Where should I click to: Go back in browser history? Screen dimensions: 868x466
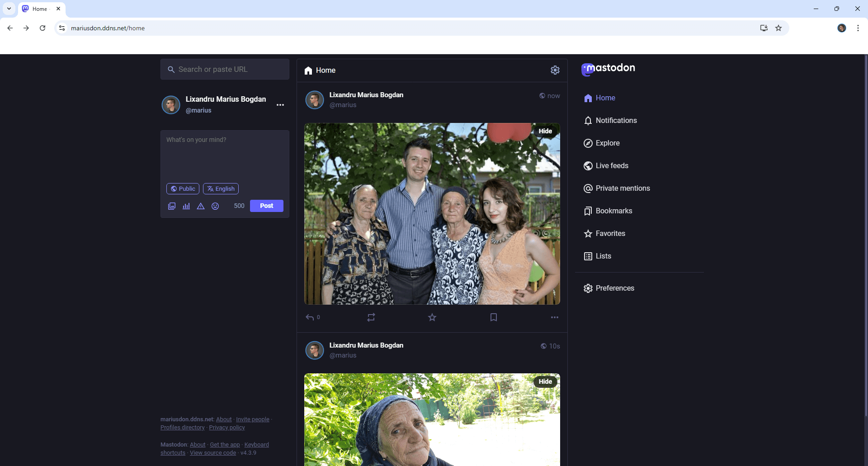pyautogui.click(x=10, y=28)
